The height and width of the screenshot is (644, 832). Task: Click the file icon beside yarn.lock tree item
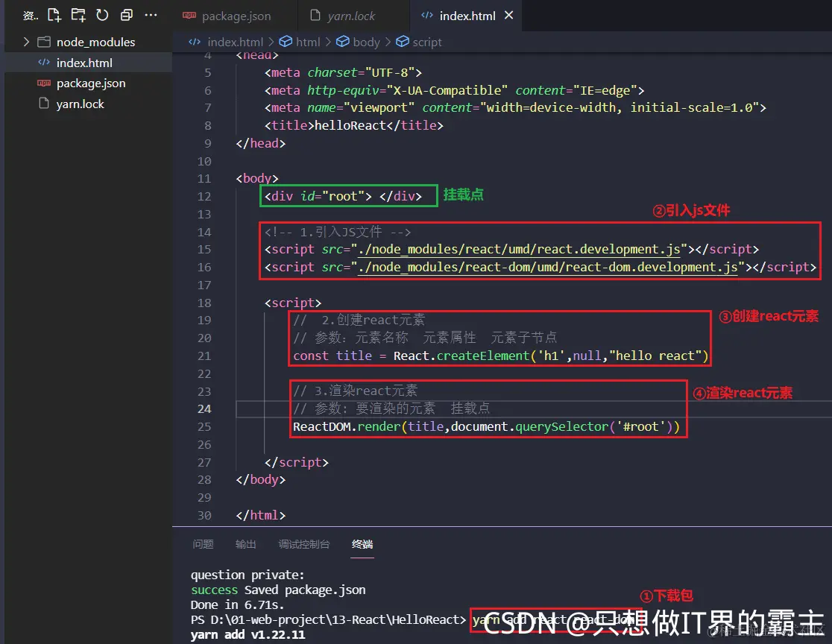[44, 104]
